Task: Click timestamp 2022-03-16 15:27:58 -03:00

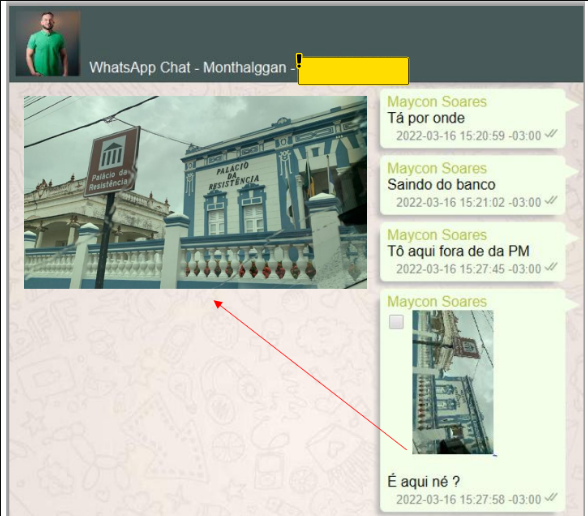Action: tap(469, 500)
